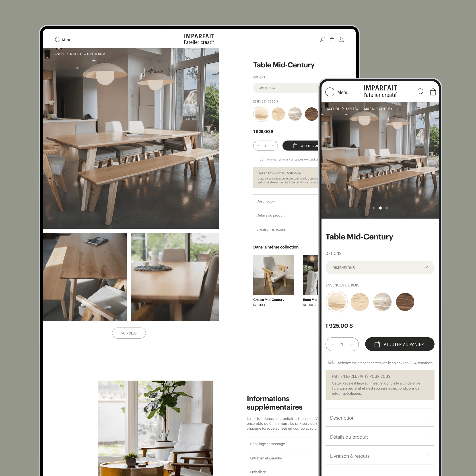Click VOIR PLUS button on image gallery
476x476 pixels.
[x=128, y=333]
